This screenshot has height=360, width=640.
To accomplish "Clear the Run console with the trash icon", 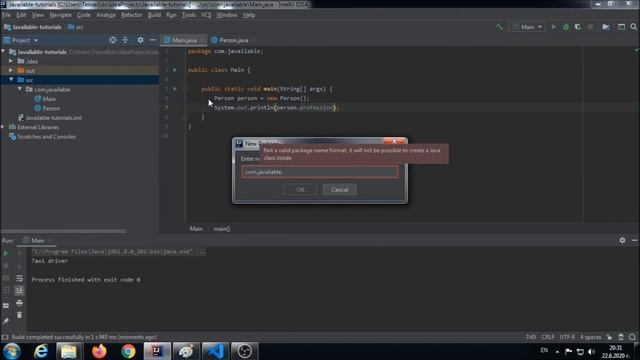I will 19,315.
